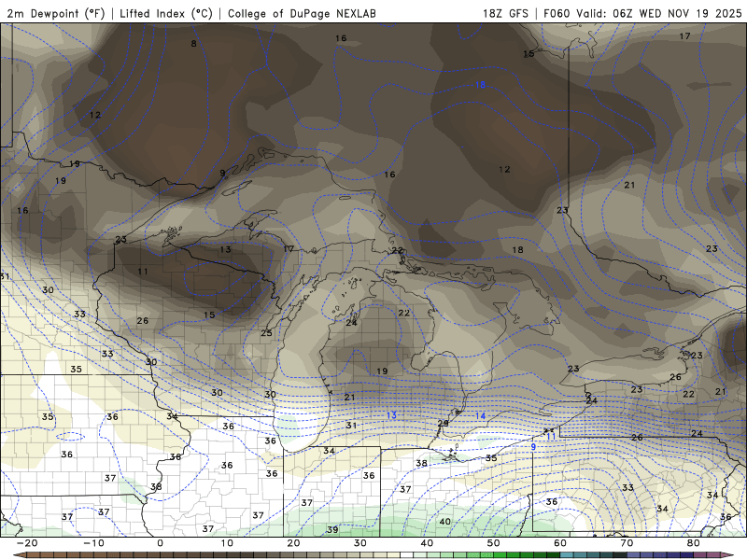Click the "2m Dewpoint (°F)" title text

(56, 13)
